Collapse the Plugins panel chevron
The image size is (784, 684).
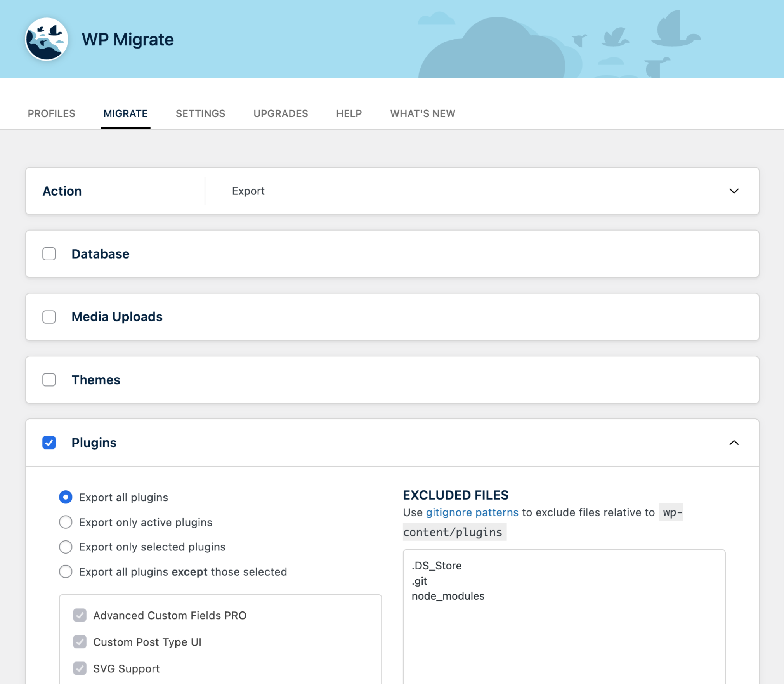pyautogui.click(x=734, y=443)
